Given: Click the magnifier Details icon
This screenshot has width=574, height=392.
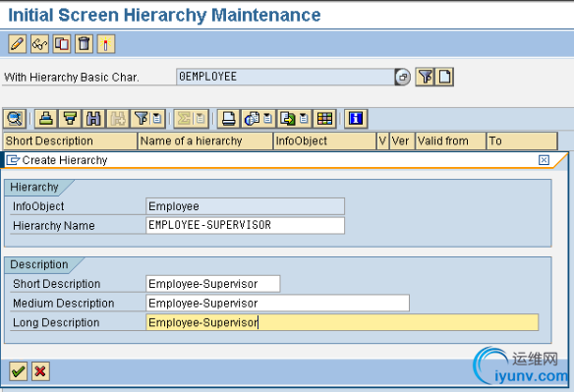Looking at the screenshot, I should [15, 119].
